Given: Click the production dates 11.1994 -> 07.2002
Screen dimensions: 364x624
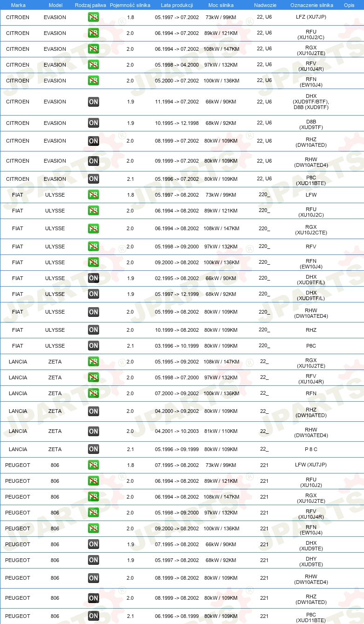Looking at the screenshot, I should click(177, 102).
